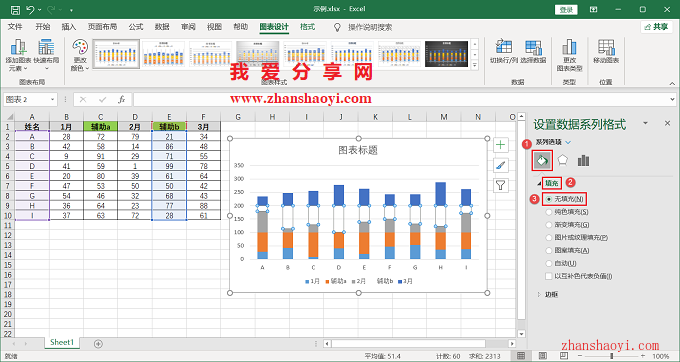This screenshot has height=362, width=680.
Task: Expand the Border section
Action: coord(539,294)
